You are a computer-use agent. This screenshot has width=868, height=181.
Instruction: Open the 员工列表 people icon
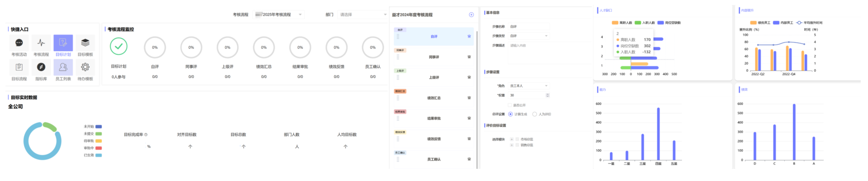[63, 67]
